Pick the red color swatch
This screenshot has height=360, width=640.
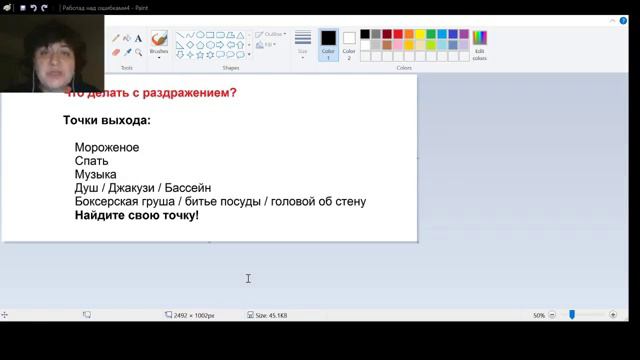coord(398,34)
